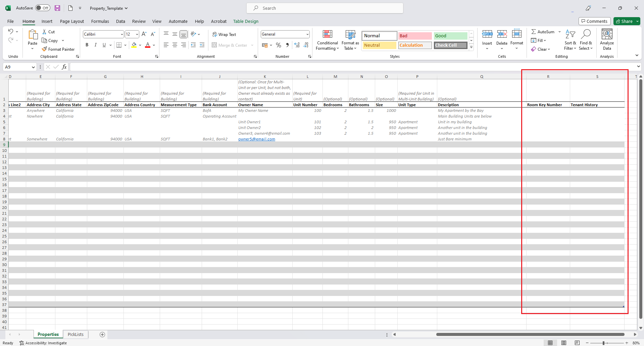Open the Font color dropdown arrow
This screenshot has height=346, width=644.
pos(154,45)
